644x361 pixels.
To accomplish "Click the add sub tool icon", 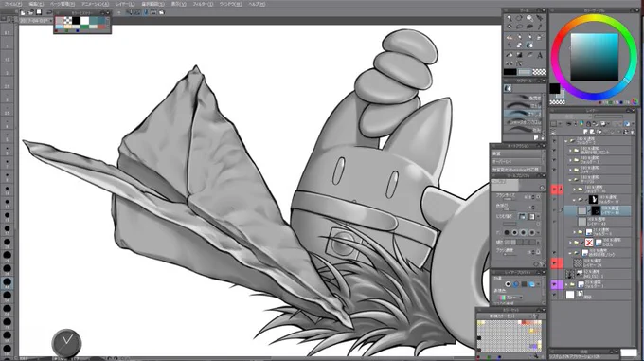I will [536, 138].
